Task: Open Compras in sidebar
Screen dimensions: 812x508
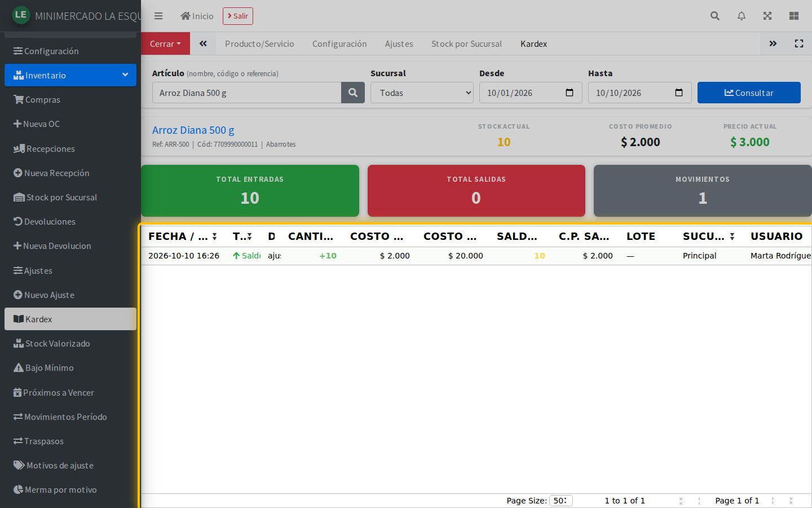Action: tap(70, 99)
